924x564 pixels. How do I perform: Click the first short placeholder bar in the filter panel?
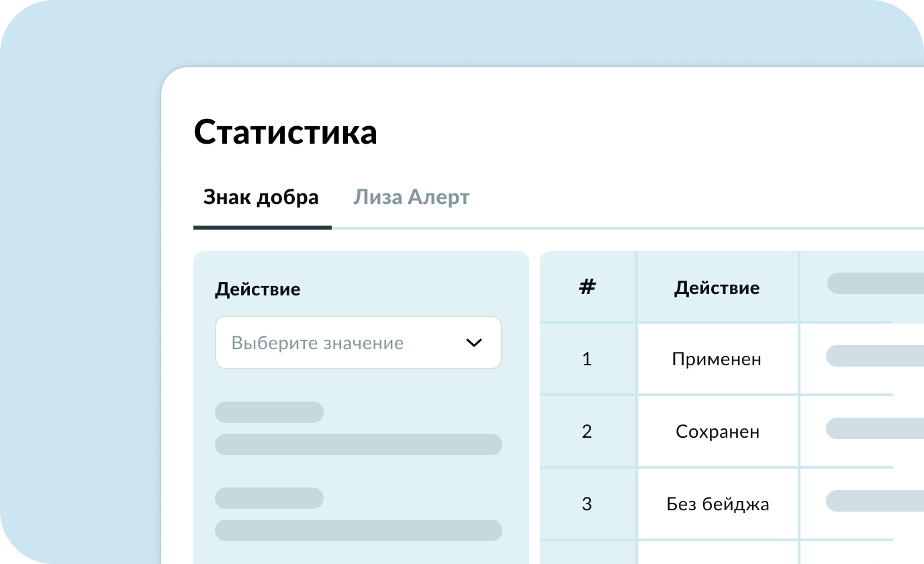[x=269, y=412]
